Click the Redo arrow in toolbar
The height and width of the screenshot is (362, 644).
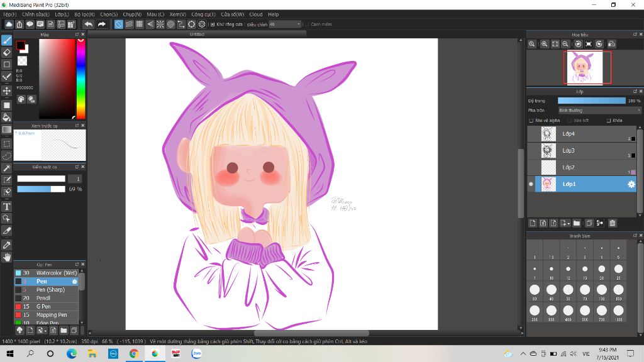101,25
